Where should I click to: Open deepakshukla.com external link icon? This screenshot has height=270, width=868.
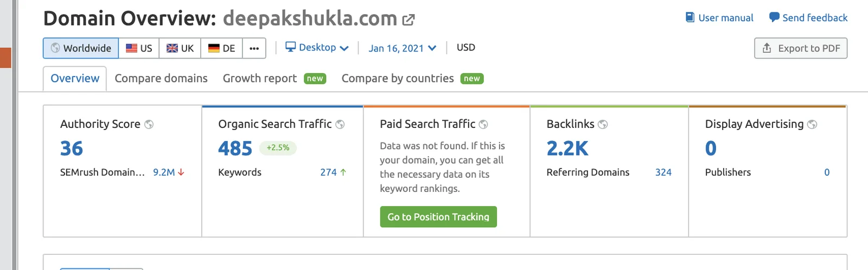coord(409,20)
